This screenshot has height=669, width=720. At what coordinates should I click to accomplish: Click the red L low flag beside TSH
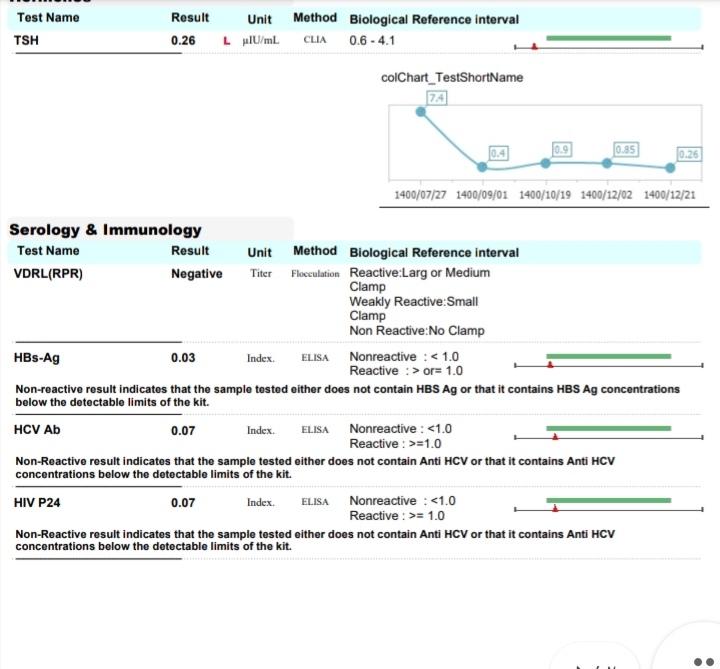pyautogui.click(x=226, y=41)
